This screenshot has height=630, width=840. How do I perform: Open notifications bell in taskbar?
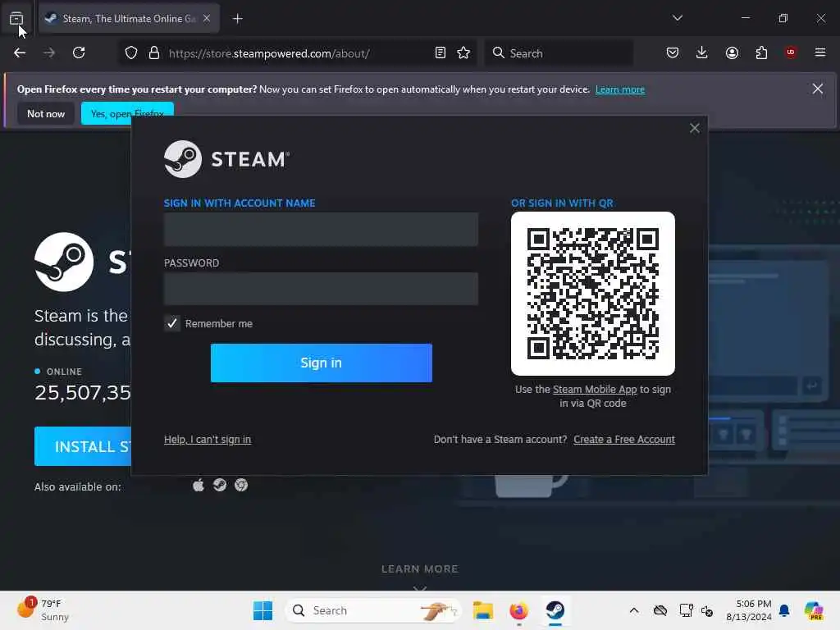pos(784,610)
